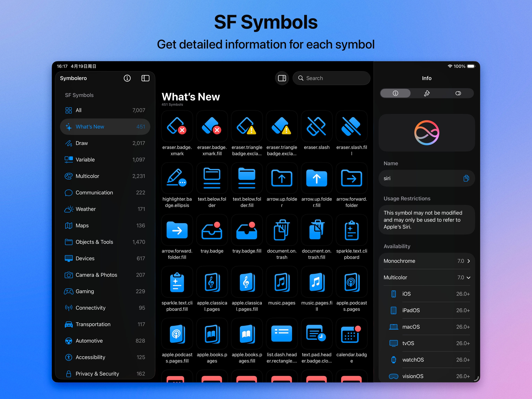This screenshot has height=399, width=532.
Task: Select the list.dash.header.rectangle symbol
Action: click(282, 334)
